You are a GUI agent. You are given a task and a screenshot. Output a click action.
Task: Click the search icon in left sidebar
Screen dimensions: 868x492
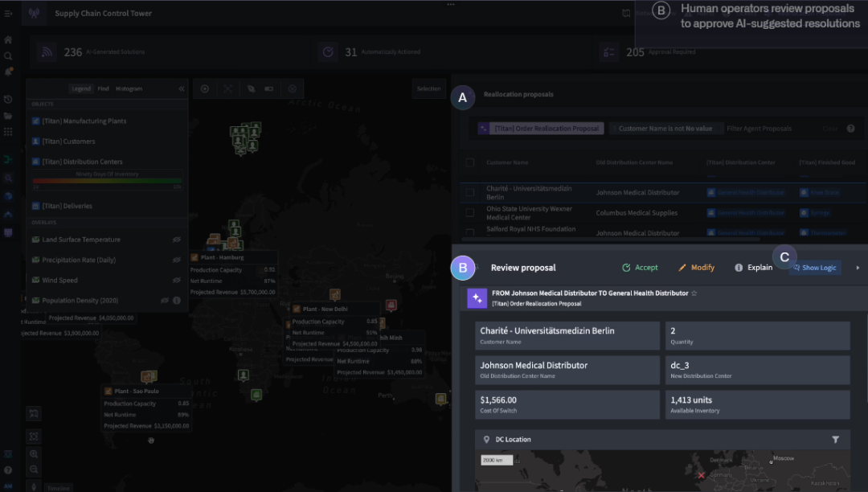8,55
